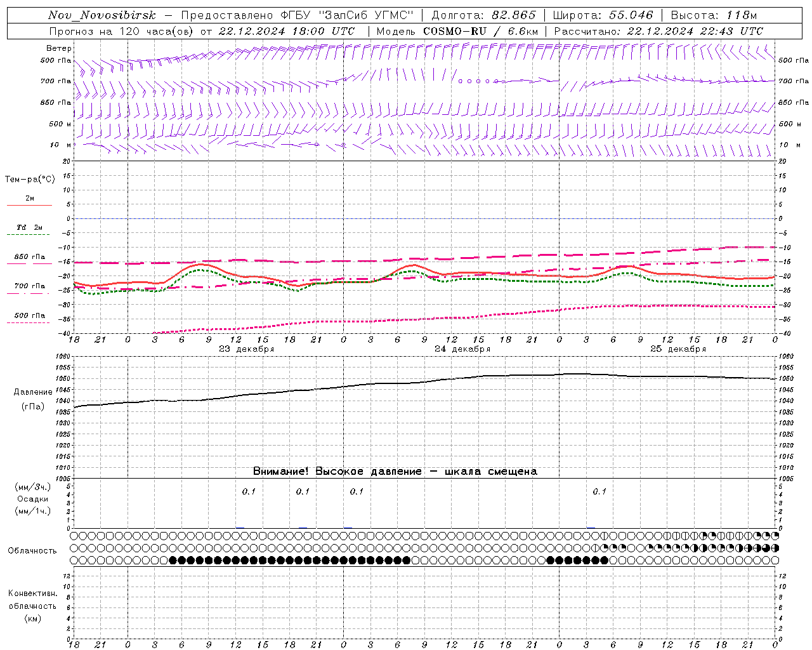Select the Долгота: 82.865 value
Screen dimensions: 812x650
(483, 15)
